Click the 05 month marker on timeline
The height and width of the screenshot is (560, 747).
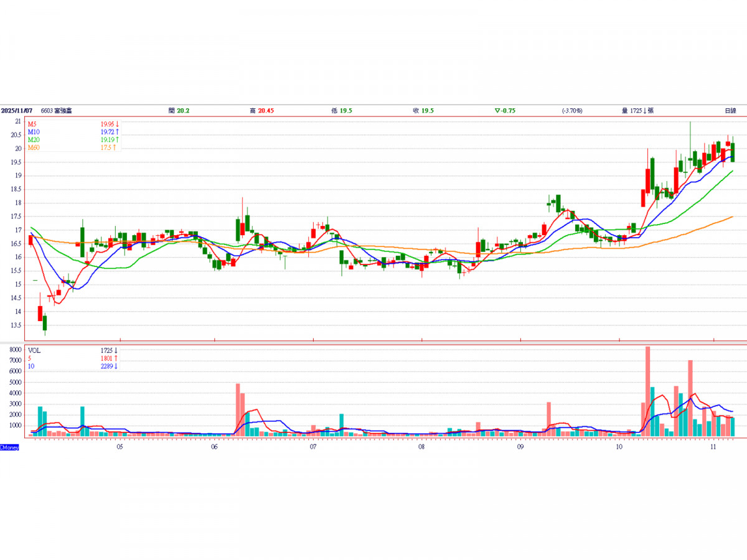(x=120, y=447)
